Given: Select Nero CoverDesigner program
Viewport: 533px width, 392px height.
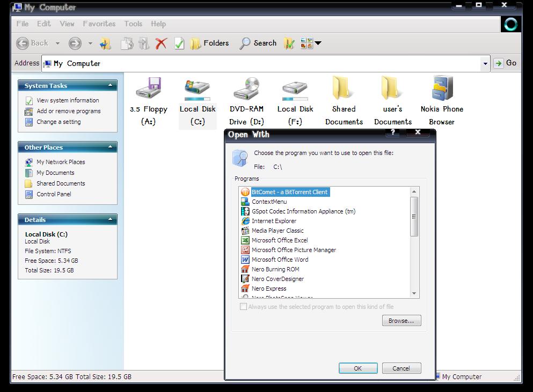Looking at the screenshot, I should [x=278, y=279].
